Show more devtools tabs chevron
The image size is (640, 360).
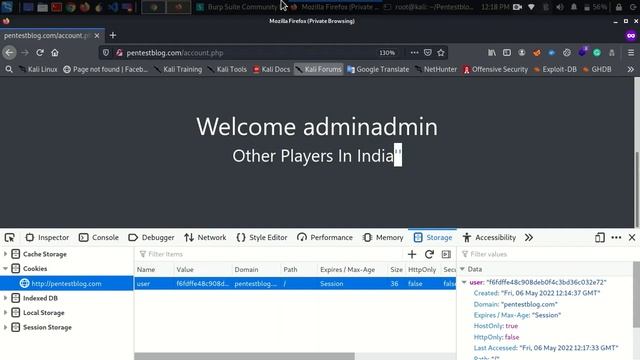529,238
